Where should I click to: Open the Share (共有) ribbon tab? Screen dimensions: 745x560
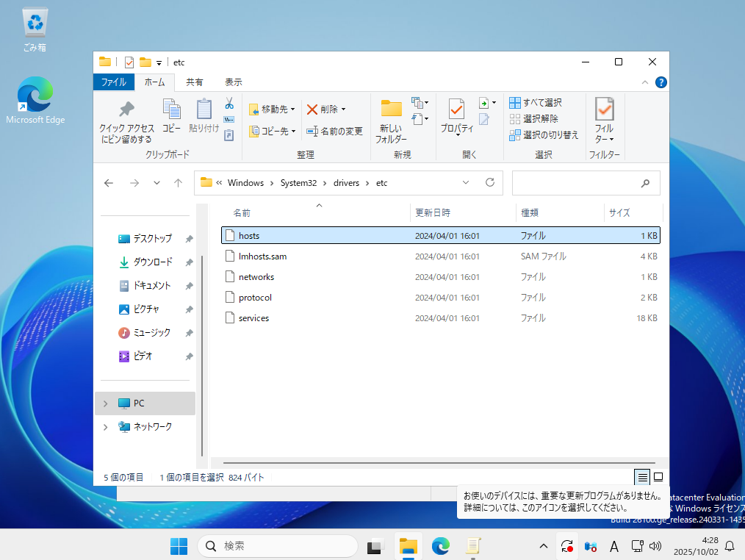tap(194, 82)
